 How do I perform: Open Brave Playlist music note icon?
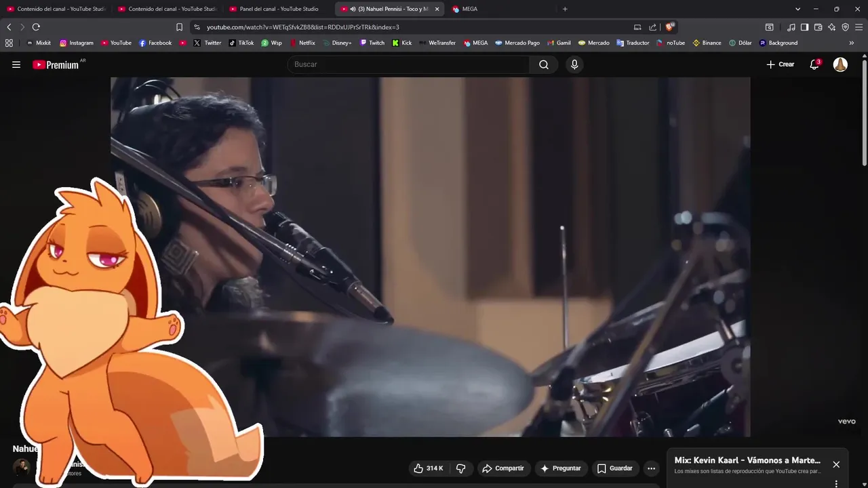click(x=791, y=27)
